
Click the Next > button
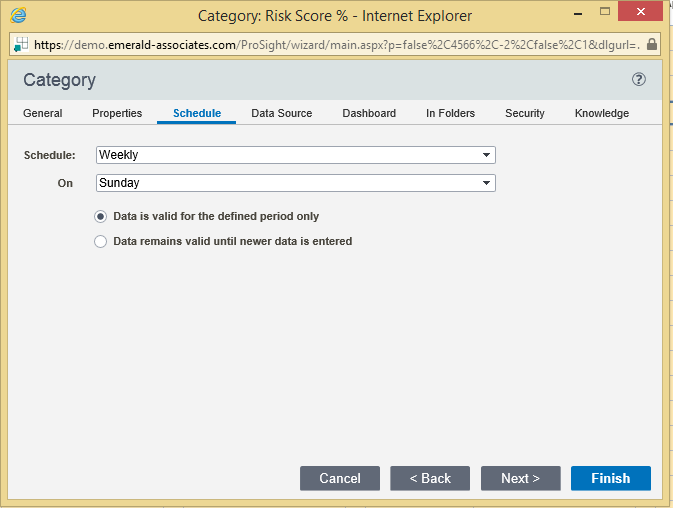[x=521, y=478]
